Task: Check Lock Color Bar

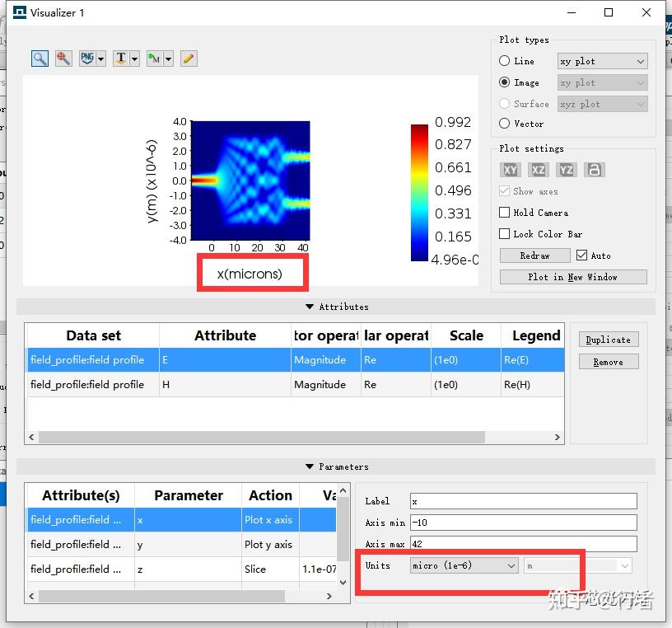Action: pos(505,234)
